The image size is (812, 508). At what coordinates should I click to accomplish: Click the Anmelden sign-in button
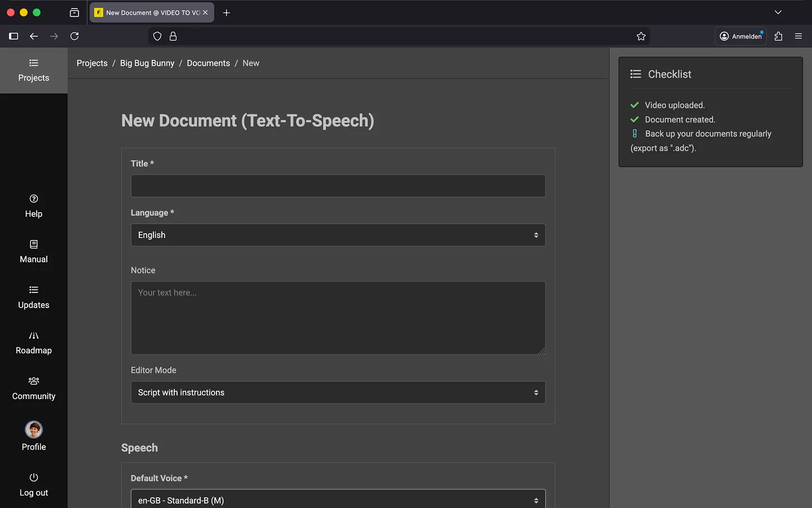pos(740,36)
